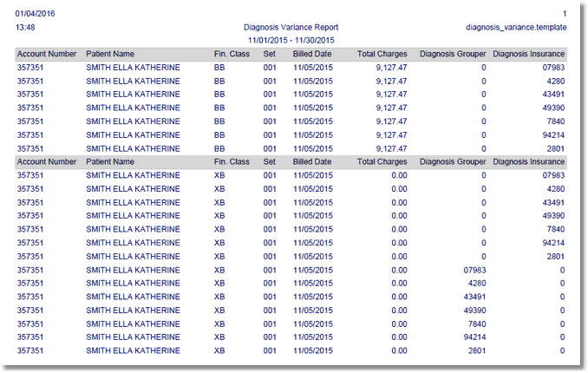588x373 pixels.
Task: Click Diagnosis Insurance 2801 in the XB row
Action: [x=556, y=256]
